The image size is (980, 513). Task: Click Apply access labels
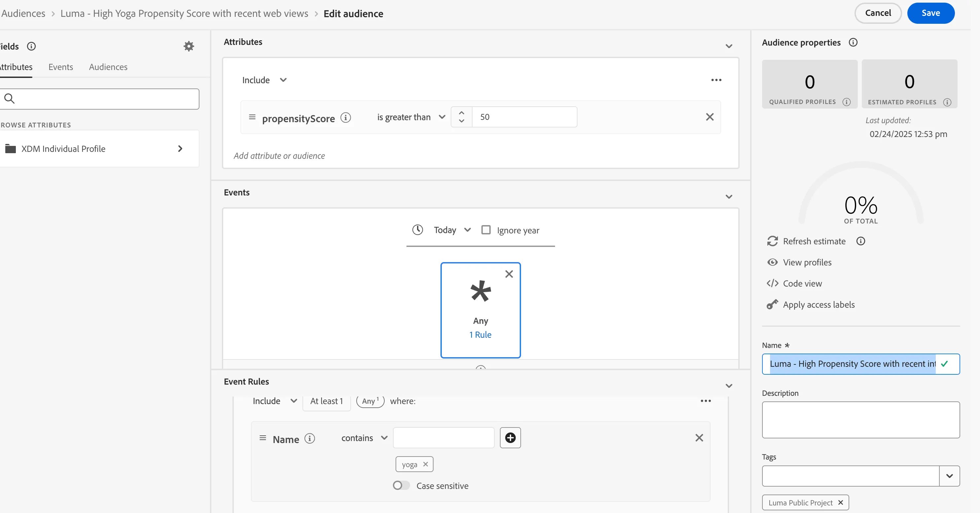pyautogui.click(x=810, y=305)
